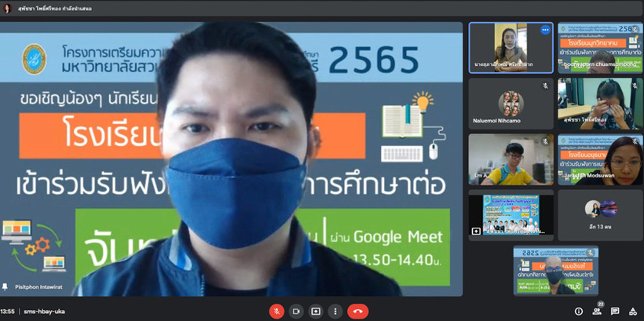Open the 'อีก 13 คน' more participants tile
The height and width of the screenshot is (321, 644).
[x=600, y=215]
